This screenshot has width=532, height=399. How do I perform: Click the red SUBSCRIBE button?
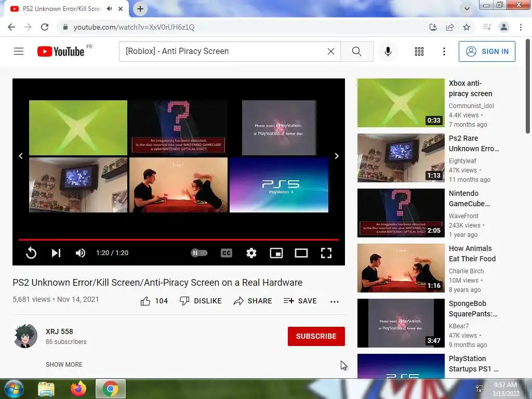316,336
